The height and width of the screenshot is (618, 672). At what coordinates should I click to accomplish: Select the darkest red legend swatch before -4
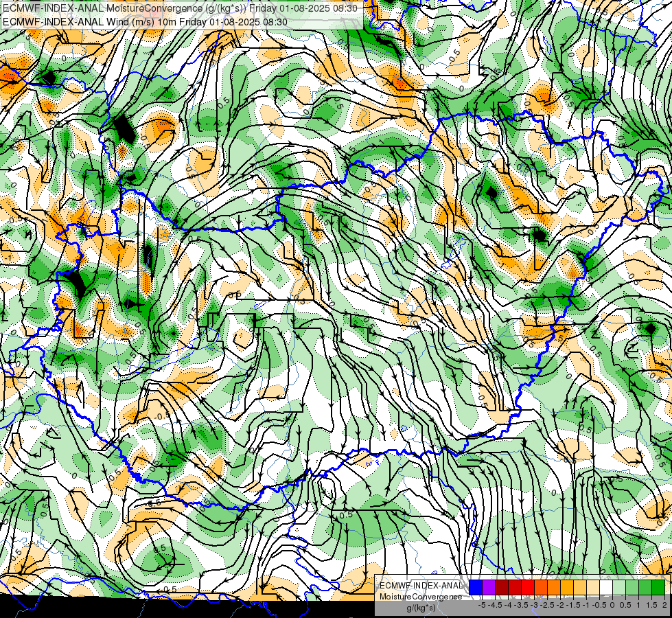(x=502, y=588)
